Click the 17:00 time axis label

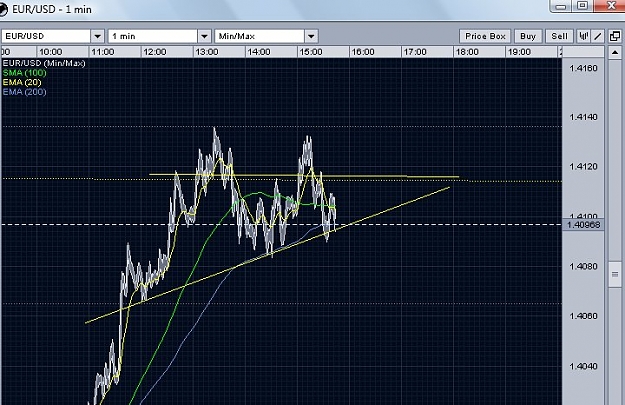pos(415,52)
